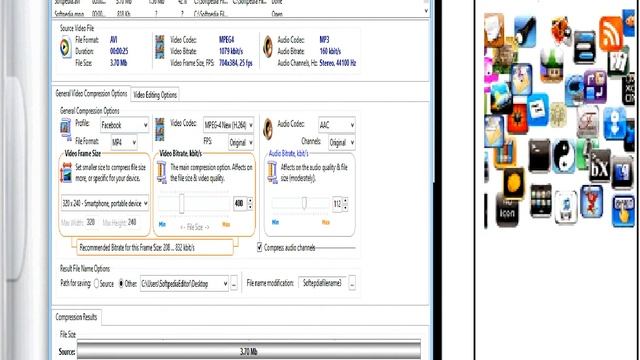
Task: Click the Audio Channels value Stereo, 44100 Hz
Action: tap(338, 63)
